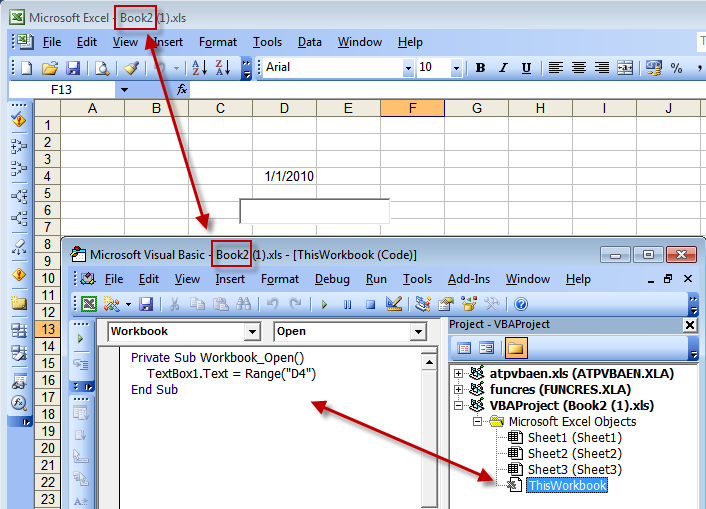Image resolution: width=706 pixels, height=509 pixels.
Task: Click the View Object icon in Project panel
Action: (x=487, y=348)
